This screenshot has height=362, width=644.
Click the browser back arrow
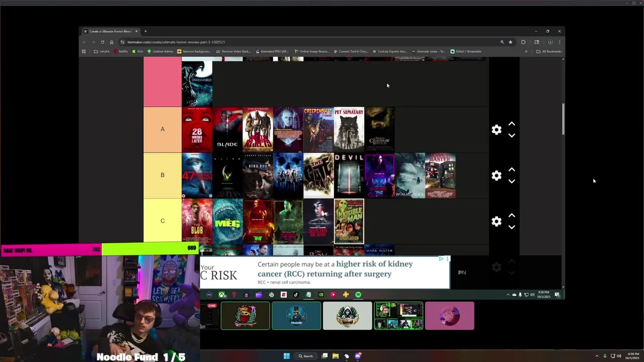click(x=85, y=42)
